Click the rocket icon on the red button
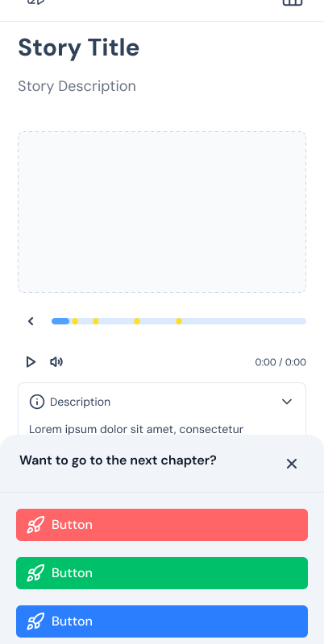 click(x=35, y=525)
